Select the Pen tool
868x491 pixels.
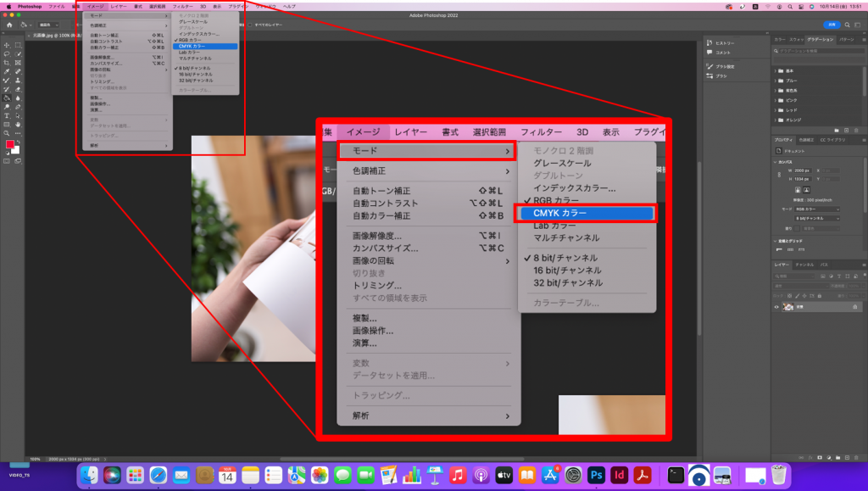click(18, 107)
